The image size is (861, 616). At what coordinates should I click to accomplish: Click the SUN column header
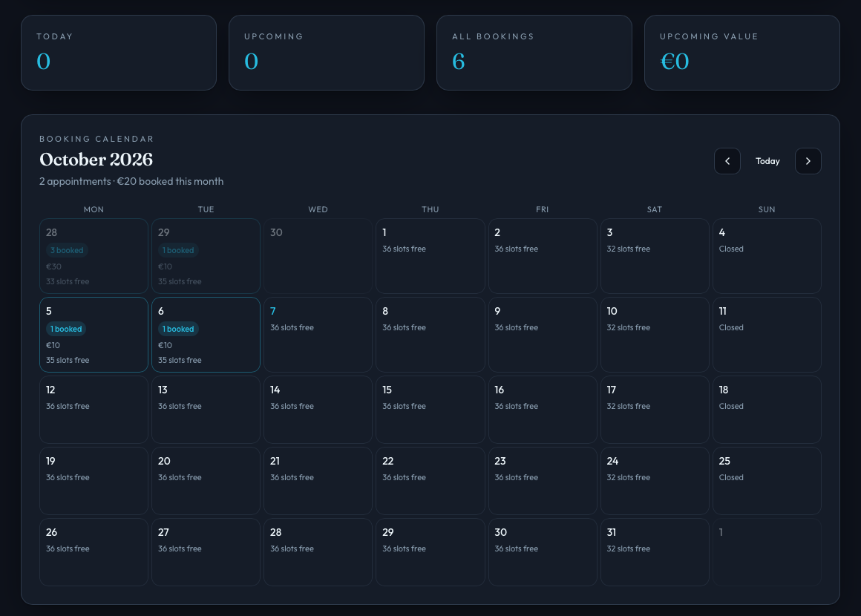(x=767, y=209)
